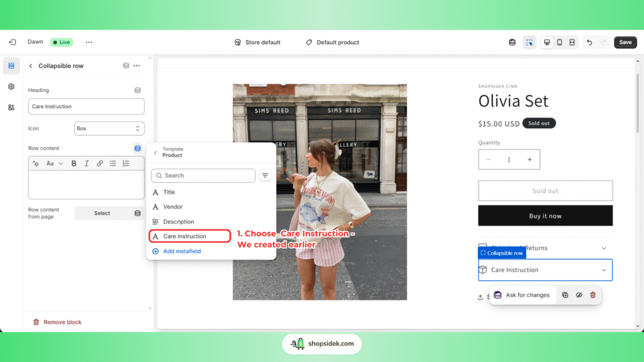Duplicate the block from floating toolbar
This screenshot has width=644, height=362.
pyautogui.click(x=565, y=295)
